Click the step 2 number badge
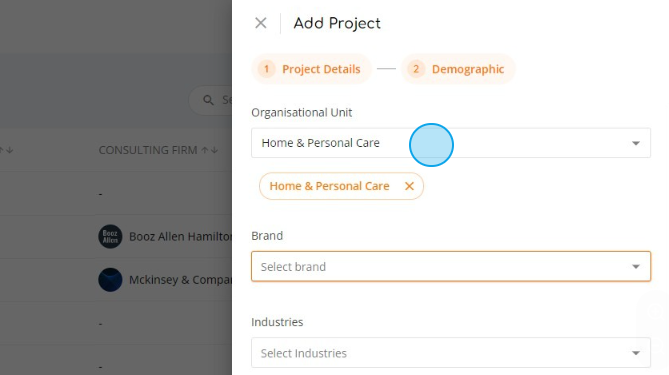The image size is (669, 375). click(x=416, y=69)
